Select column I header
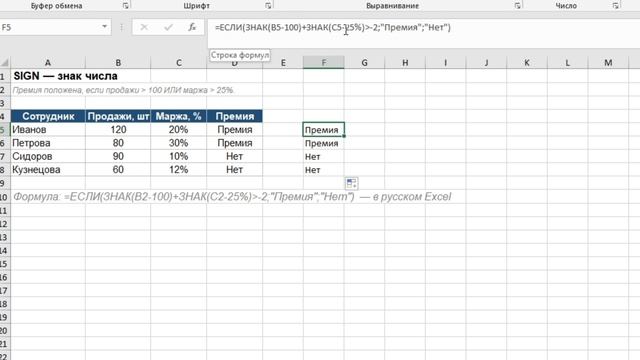The image size is (640, 360). coord(445,62)
